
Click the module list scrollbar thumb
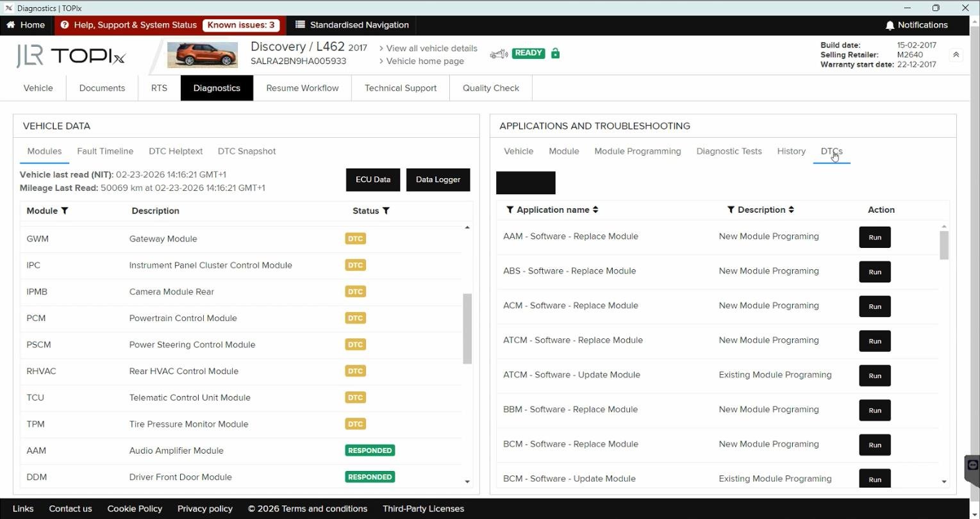click(x=467, y=329)
